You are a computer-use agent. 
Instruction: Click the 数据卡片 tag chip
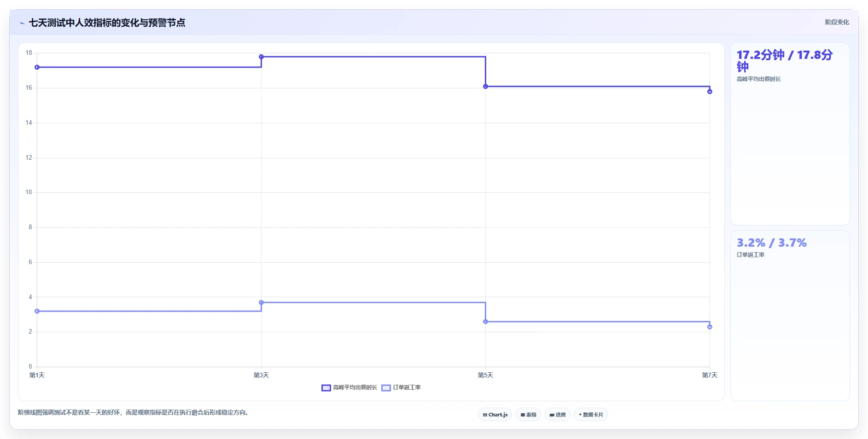(x=591, y=415)
